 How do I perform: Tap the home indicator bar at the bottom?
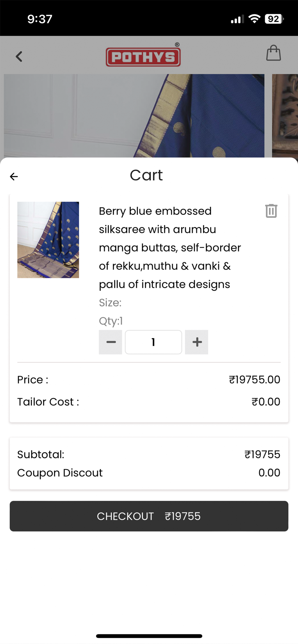149,636
